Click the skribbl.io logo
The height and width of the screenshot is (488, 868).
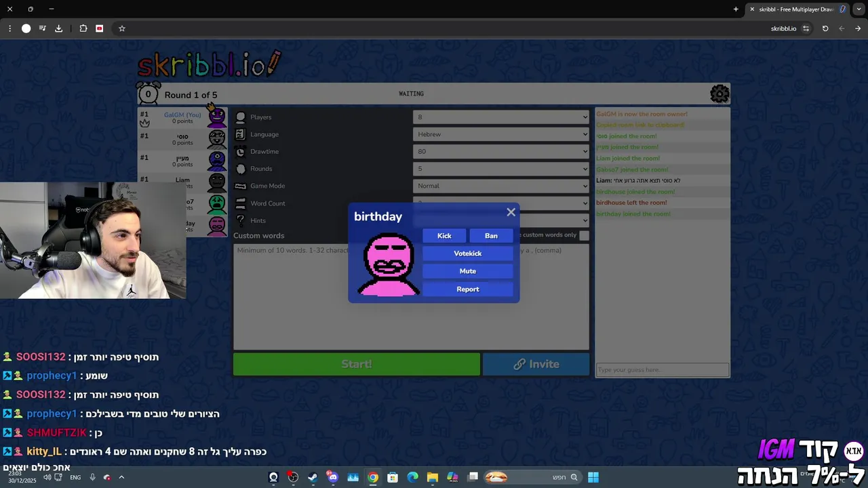(209, 63)
